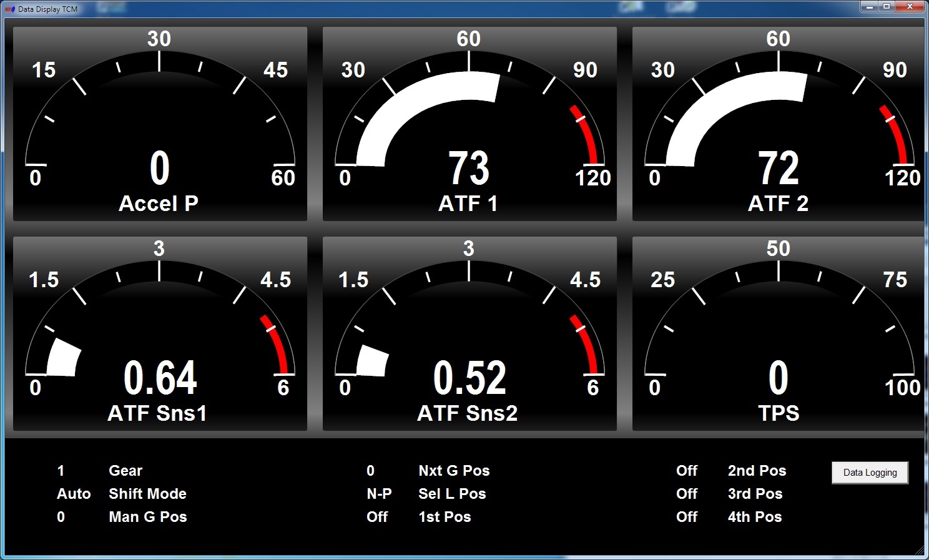Image resolution: width=929 pixels, height=560 pixels.
Task: Click the 1st Pos Off indicator
Action: (x=377, y=517)
